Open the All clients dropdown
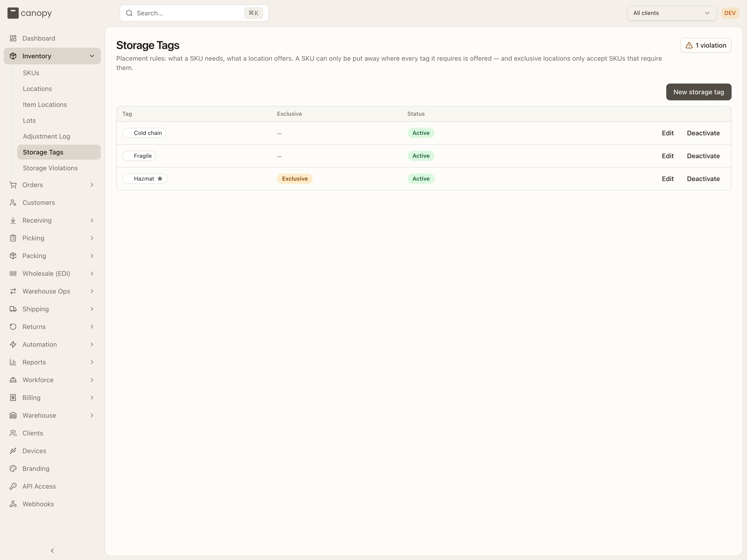 (672, 13)
